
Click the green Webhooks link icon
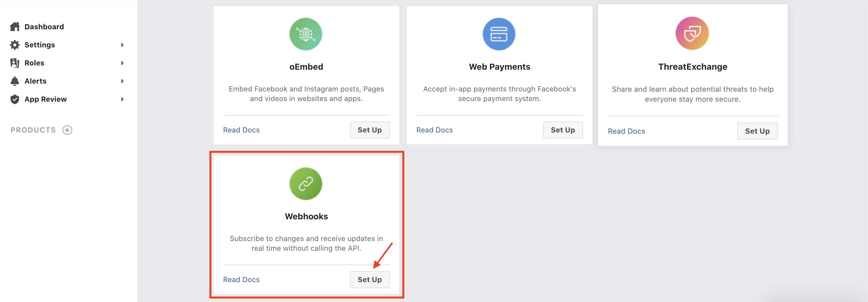306,184
